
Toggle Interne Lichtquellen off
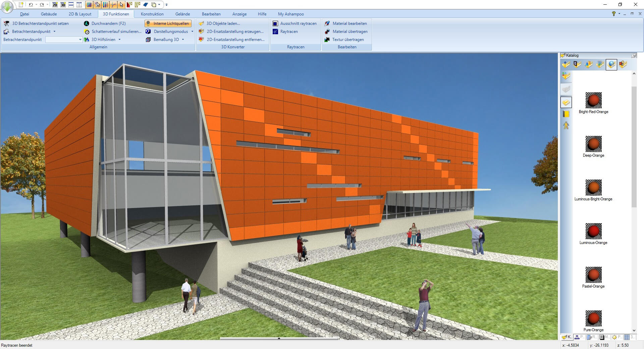(x=168, y=23)
